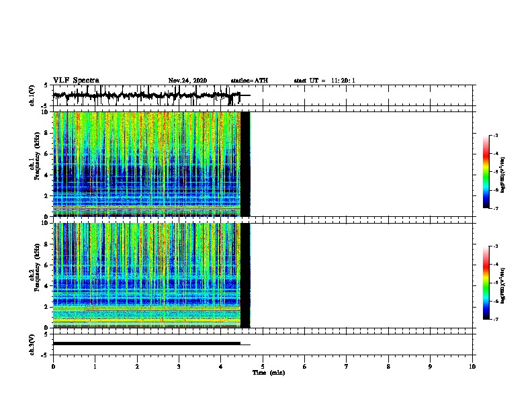Click the "-3" label on ch.1 colorbar
This screenshot has width=532, height=411.
tap(496, 135)
